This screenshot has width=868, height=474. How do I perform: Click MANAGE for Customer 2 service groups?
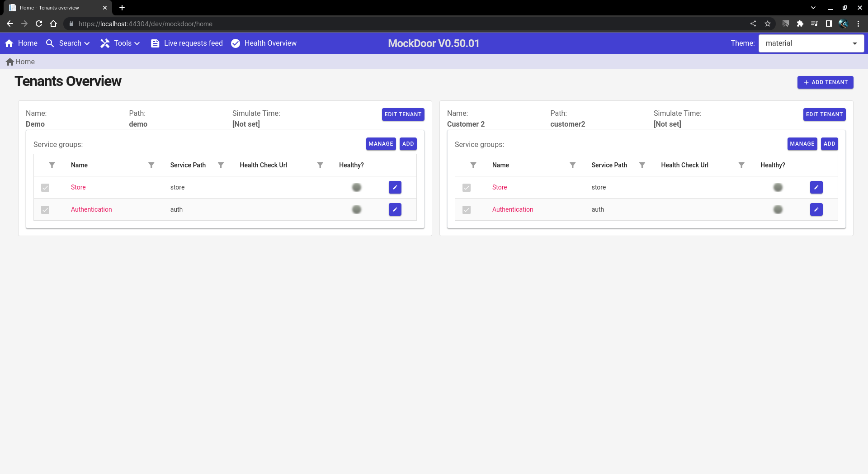coord(802,144)
